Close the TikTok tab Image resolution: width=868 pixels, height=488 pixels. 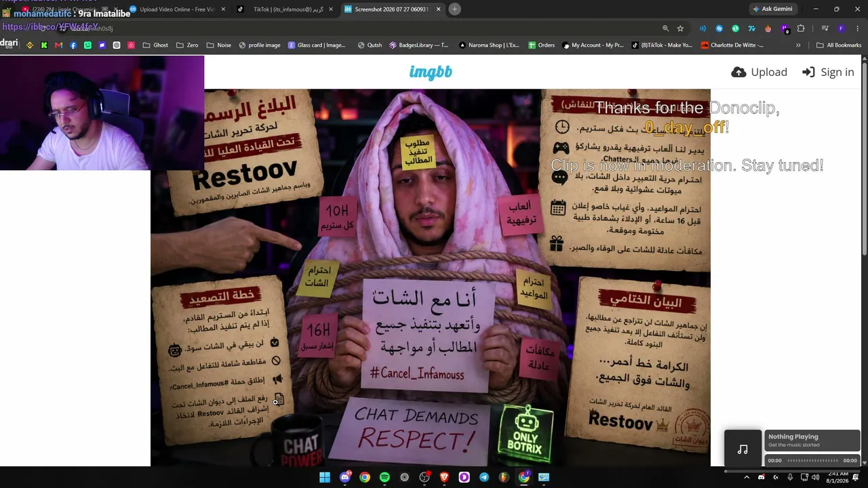point(330,9)
